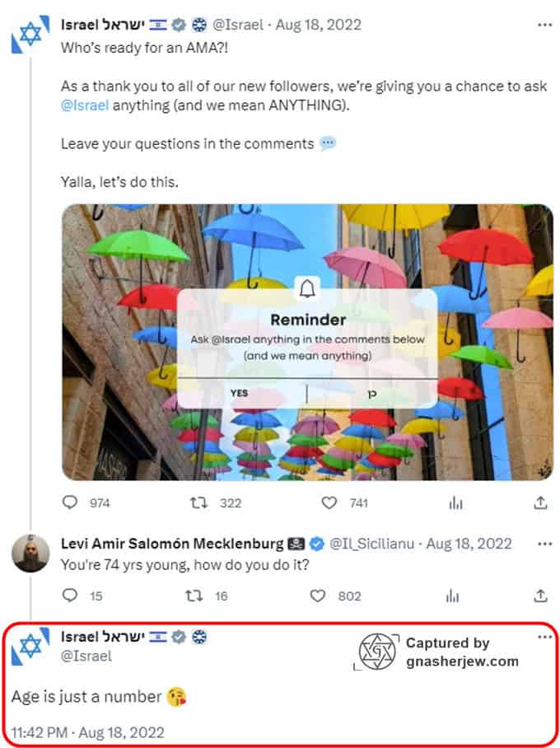Open more options on Levi's reply
This screenshot has width=560, height=748.
(544, 544)
